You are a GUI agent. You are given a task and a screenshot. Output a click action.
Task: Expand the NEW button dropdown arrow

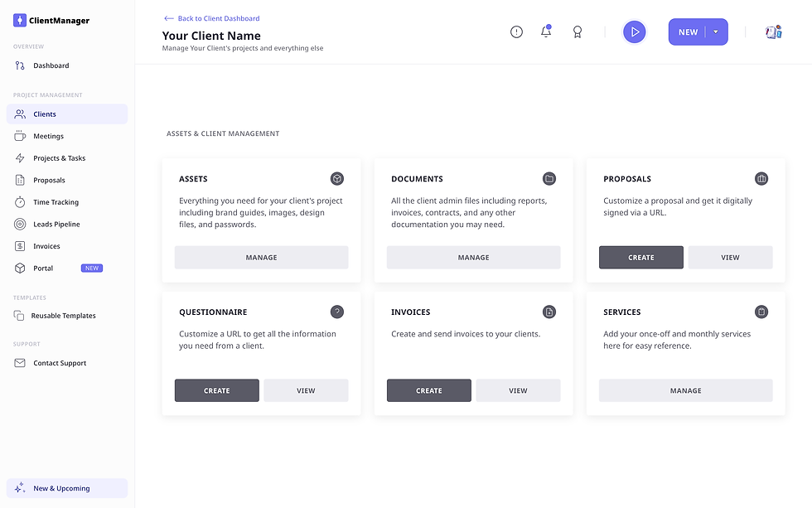[x=718, y=31]
